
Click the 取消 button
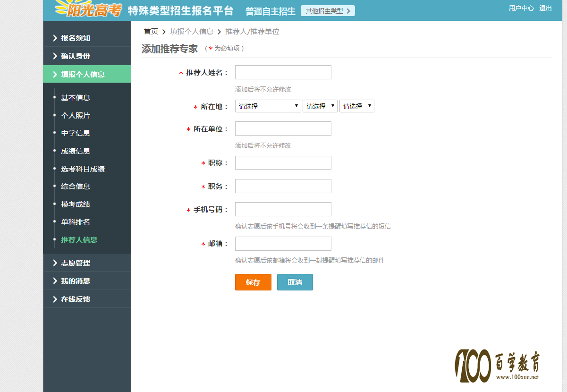coord(295,282)
